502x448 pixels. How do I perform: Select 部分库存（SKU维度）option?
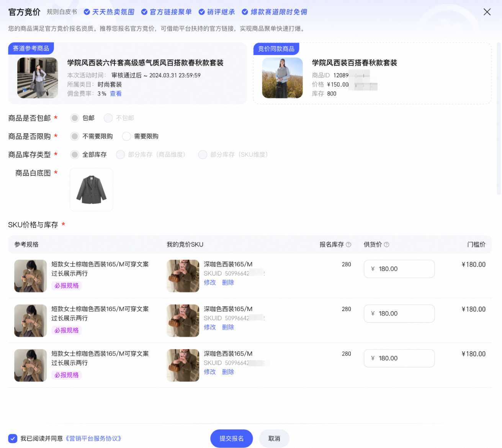[x=203, y=155]
